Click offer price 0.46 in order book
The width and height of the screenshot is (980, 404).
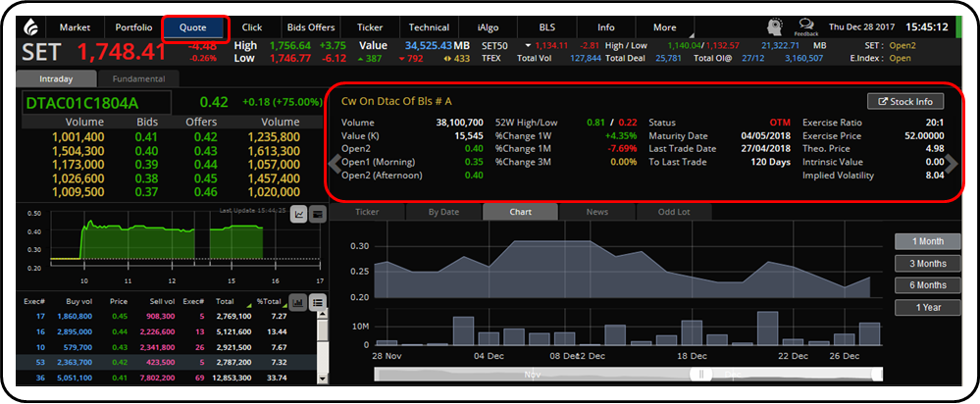pos(205,191)
